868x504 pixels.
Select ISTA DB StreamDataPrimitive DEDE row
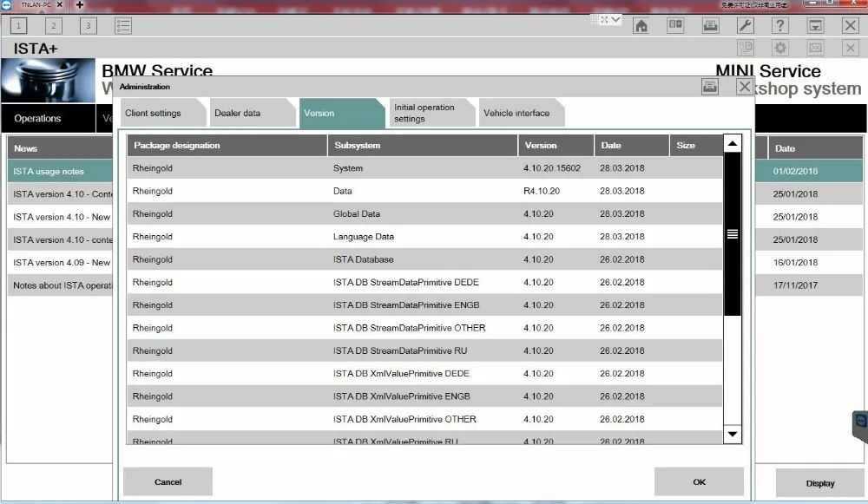click(424, 282)
